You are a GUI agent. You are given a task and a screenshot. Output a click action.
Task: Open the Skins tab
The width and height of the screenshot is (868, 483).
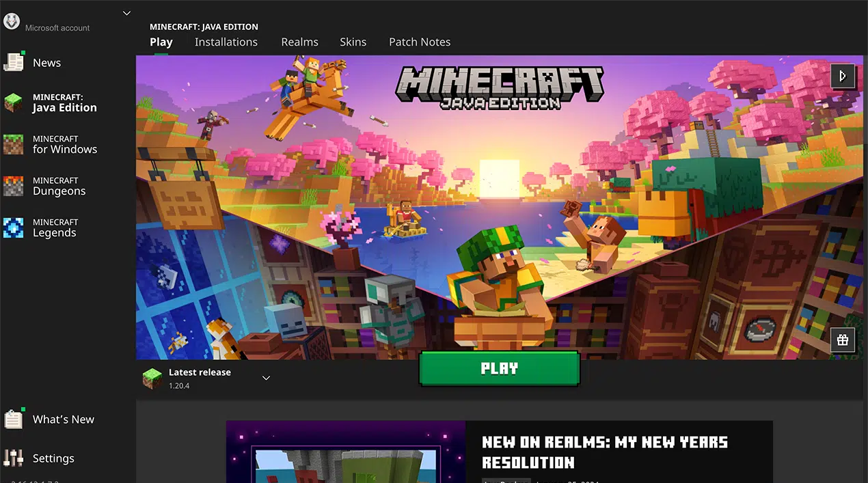click(x=353, y=42)
